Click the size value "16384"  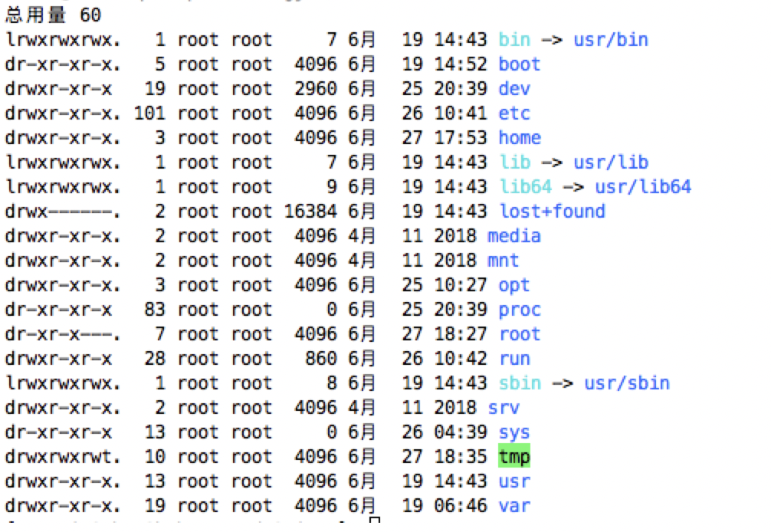pos(310,212)
